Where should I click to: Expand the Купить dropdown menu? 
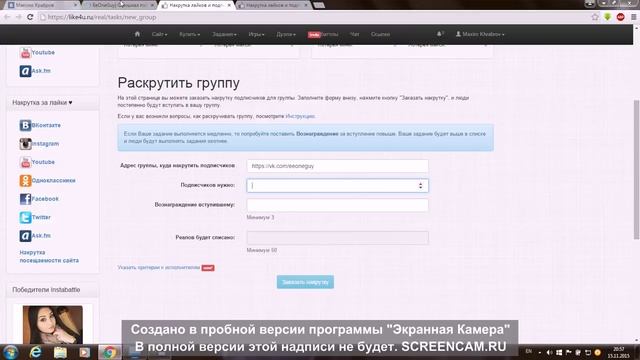[x=189, y=34]
